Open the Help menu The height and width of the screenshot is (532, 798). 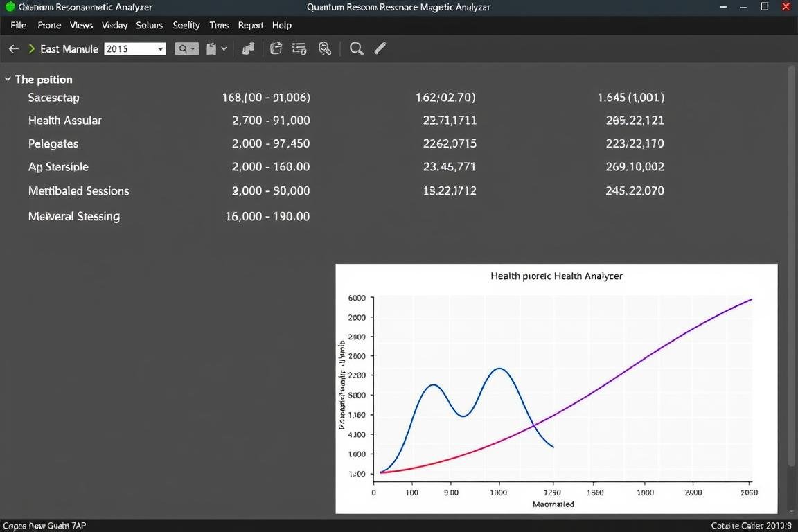(x=281, y=25)
